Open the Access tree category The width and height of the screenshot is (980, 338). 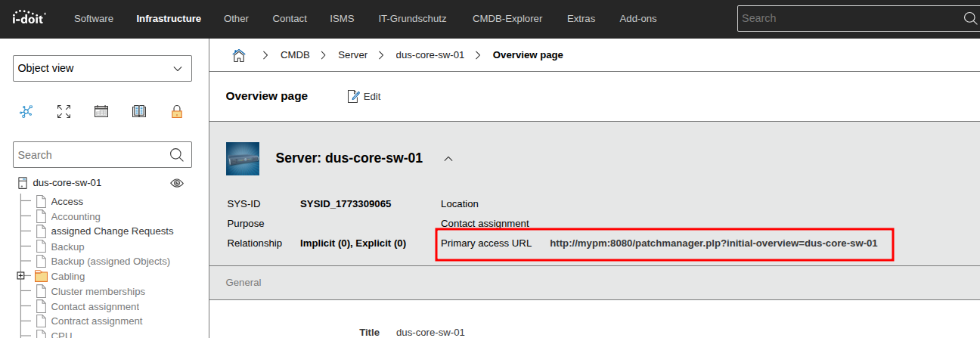(x=67, y=202)
